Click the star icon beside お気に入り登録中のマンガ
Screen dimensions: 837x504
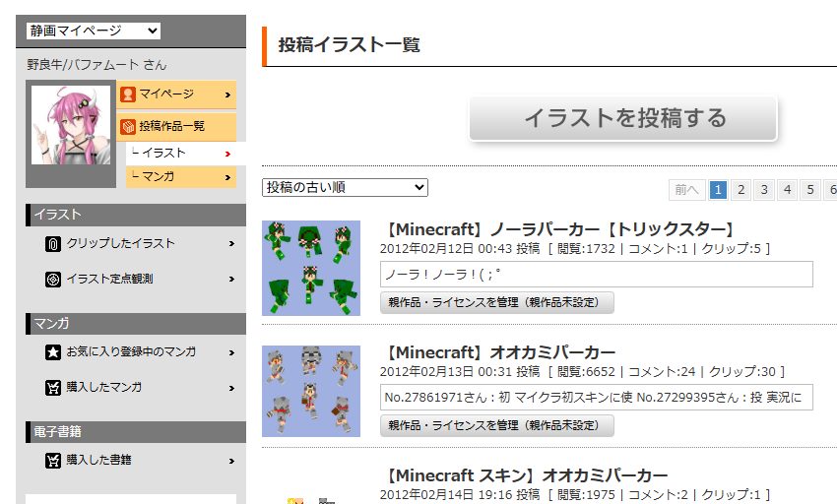click(x=53, y=352)
